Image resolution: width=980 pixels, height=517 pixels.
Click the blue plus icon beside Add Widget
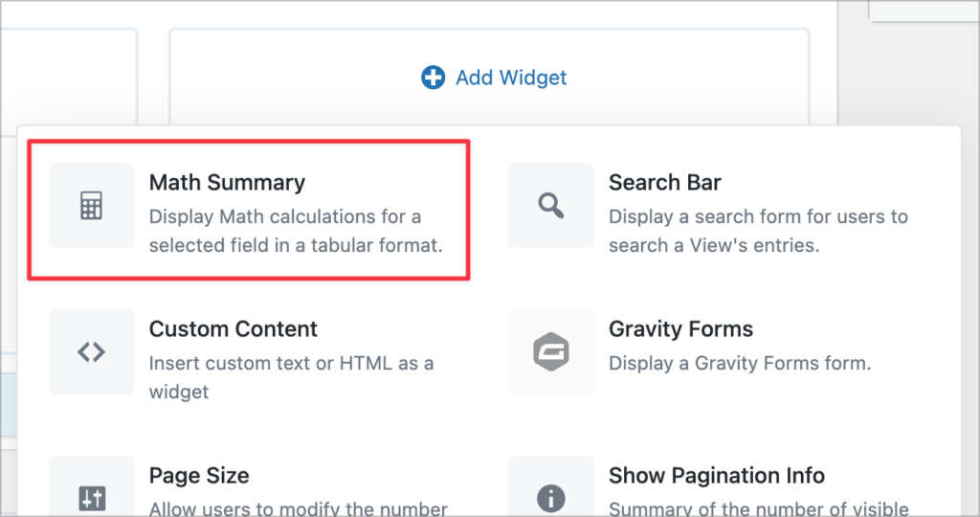(433, 78)
